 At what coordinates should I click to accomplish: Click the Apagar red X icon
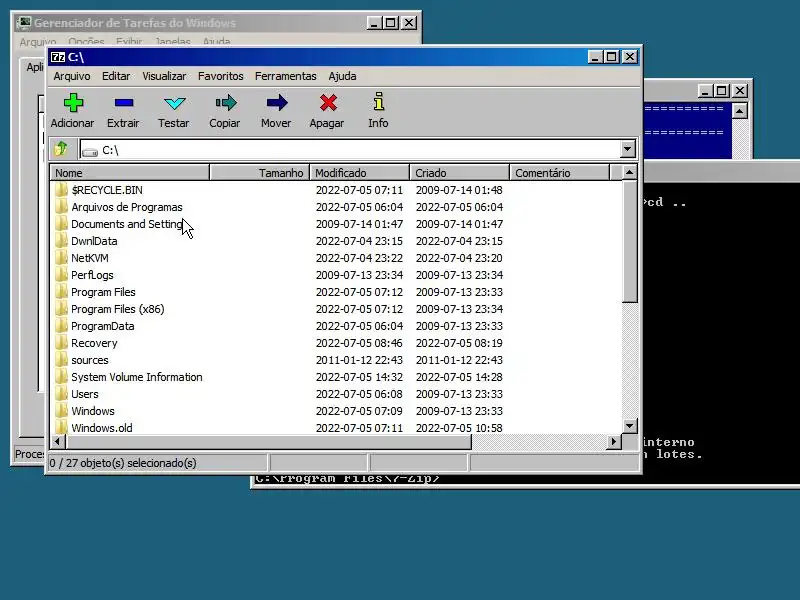(328, 103)
